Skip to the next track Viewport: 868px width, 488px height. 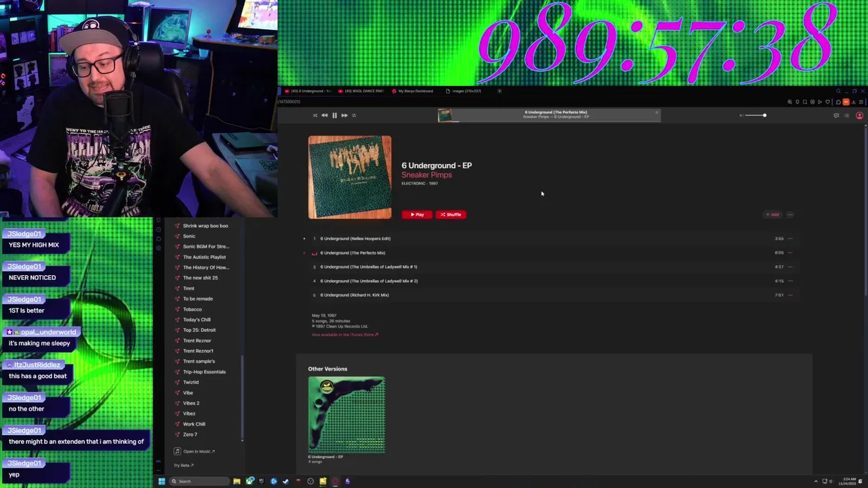344,115
